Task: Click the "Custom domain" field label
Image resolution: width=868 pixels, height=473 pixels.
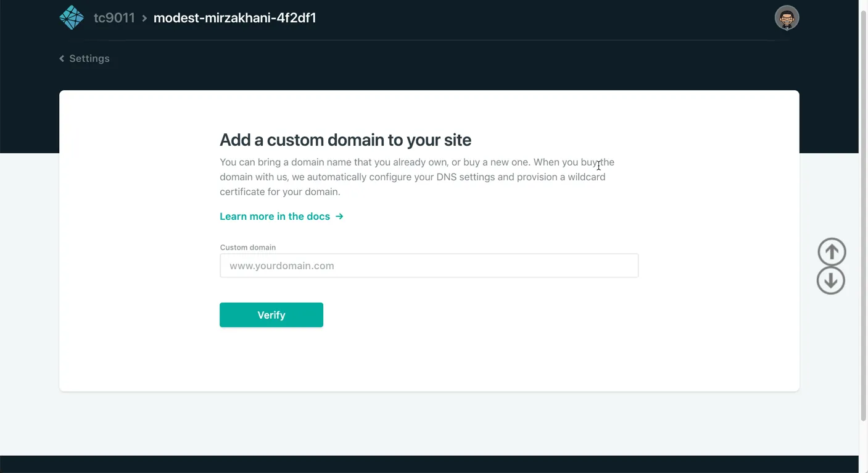Action: pos(248,248)
